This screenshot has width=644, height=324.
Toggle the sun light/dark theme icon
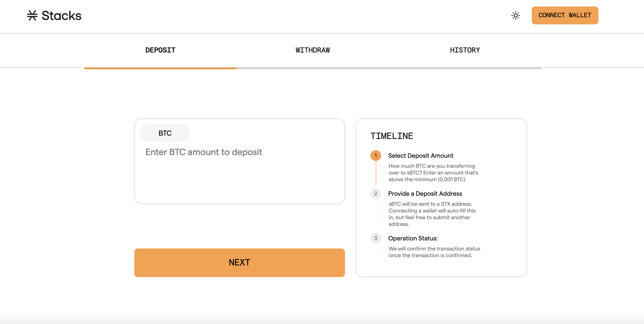pyautogui.click(x=515, y=15)
